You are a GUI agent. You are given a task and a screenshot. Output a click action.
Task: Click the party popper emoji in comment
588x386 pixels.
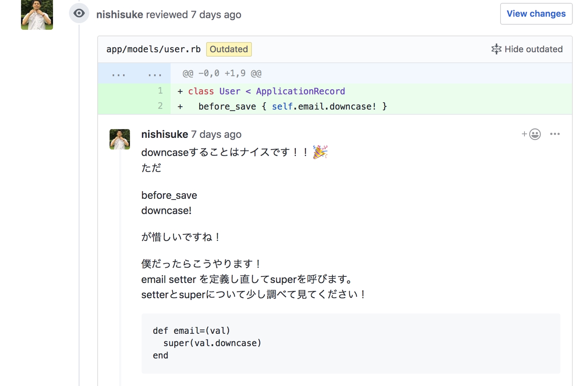(x=320, y=152)
